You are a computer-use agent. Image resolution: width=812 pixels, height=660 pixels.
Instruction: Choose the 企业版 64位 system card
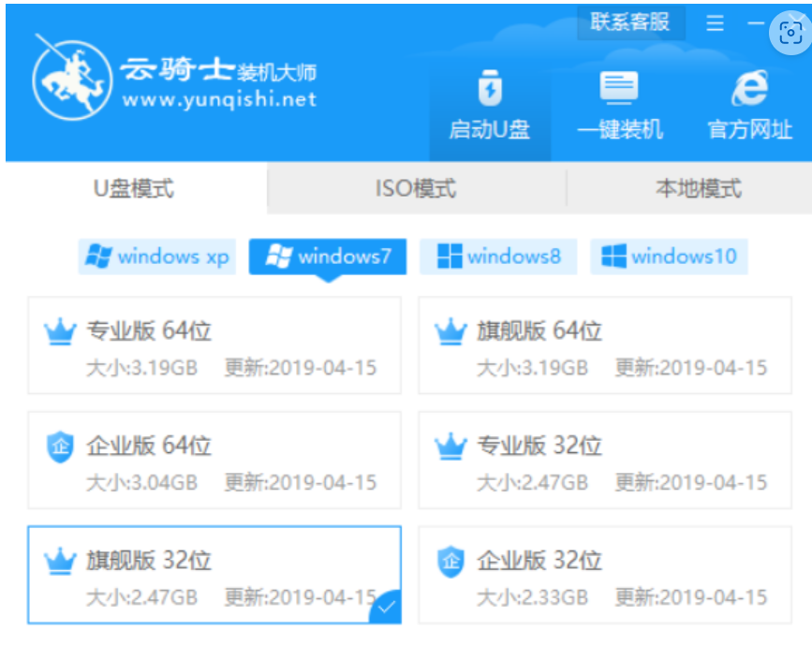(x=214, y=461)
